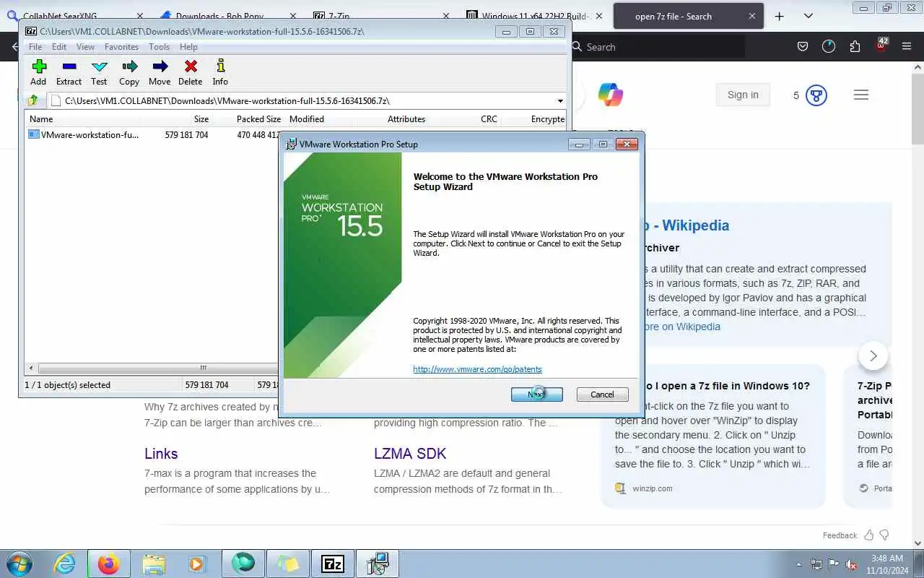This screenshot has width=924, height=578.
Task: Switch to Downloads - Bob Pony tab
Action: click(227, 16)
